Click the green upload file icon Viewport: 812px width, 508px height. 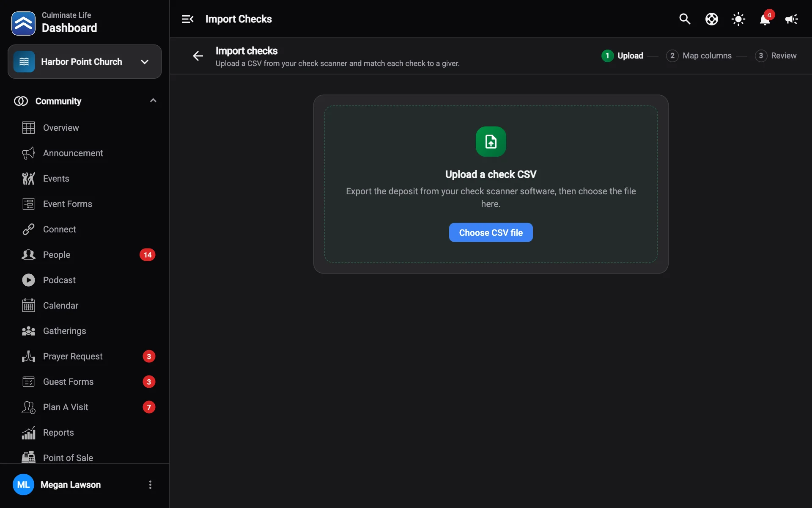[491, 142]
